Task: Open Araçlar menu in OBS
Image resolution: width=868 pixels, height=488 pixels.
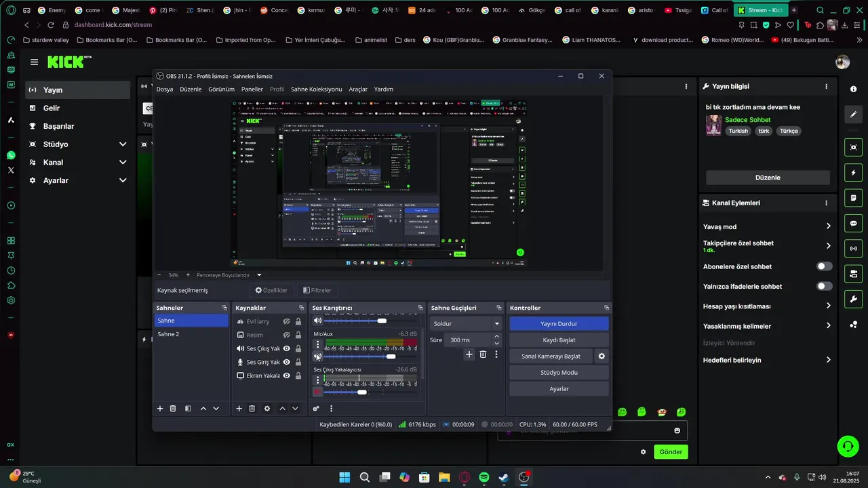Action: click(358, 89)
